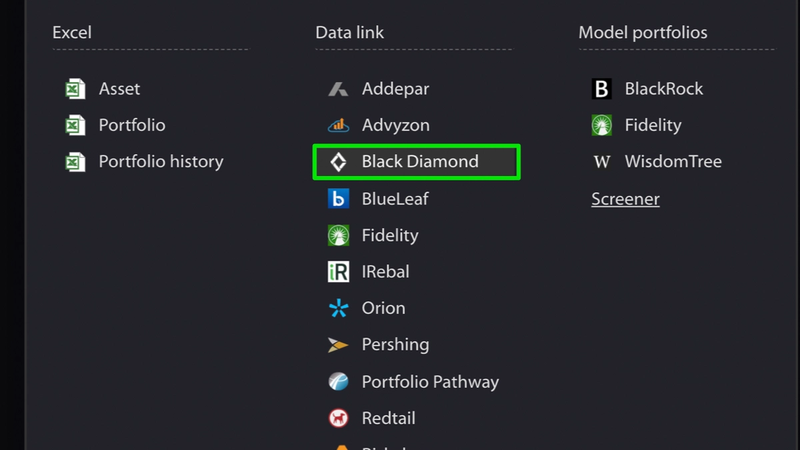Click the Data link column heading
The width and height of the screenshot is (800, 450).
[x=349, y=33]
